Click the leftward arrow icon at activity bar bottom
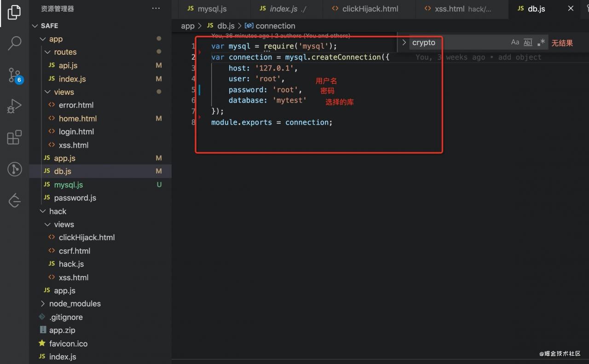The width and height of the screenshot is (589, 364). pyautogui.click(x=14, y=200)
